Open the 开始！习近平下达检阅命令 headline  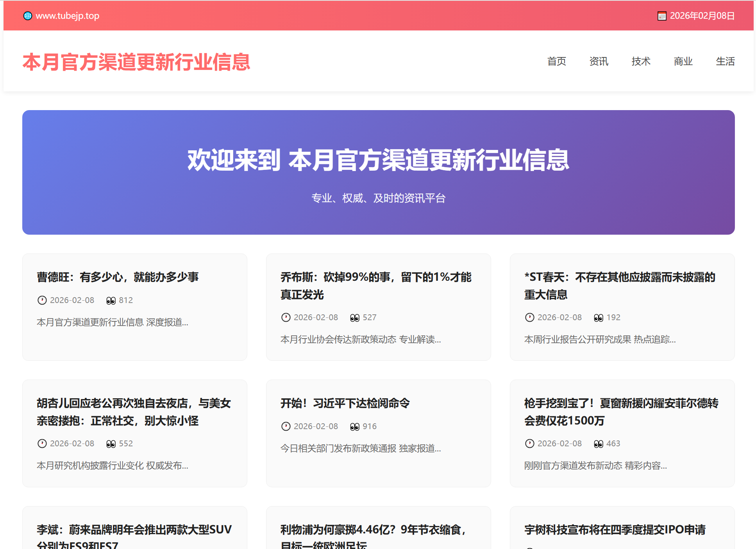345,403
